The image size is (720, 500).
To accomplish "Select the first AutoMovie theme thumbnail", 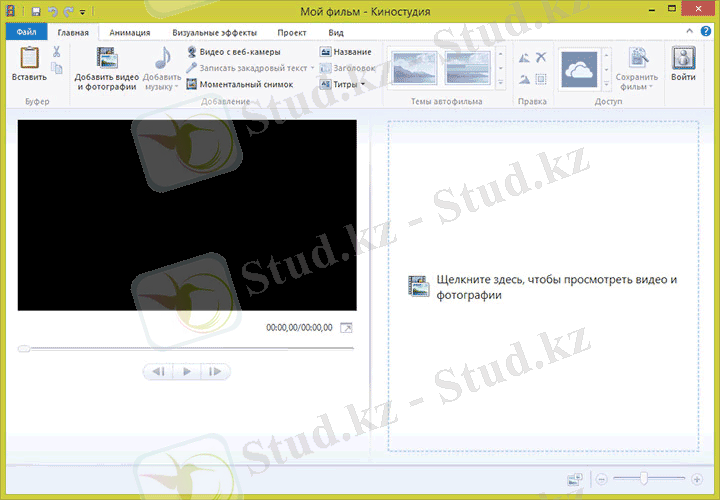I will [415, 68].
